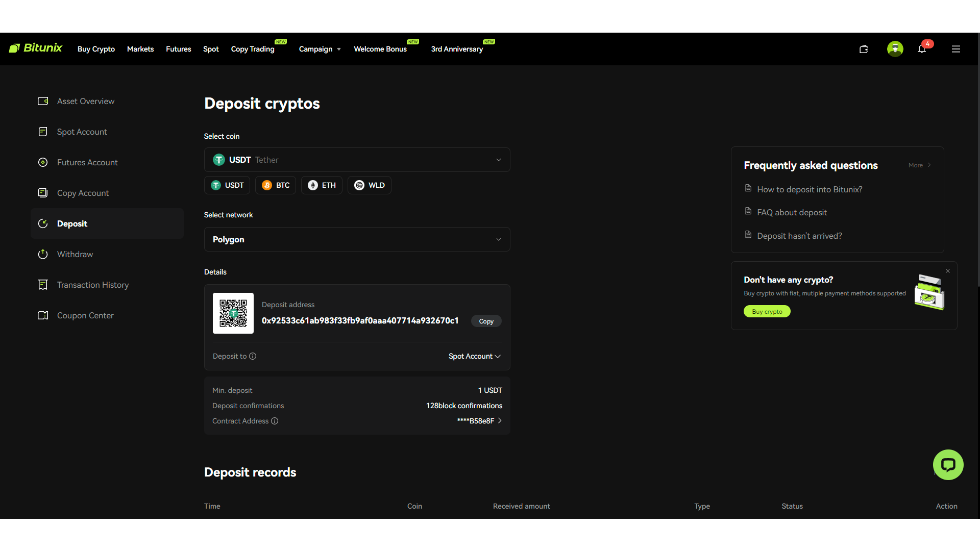Screen dimensions: 980x551
Task: Open Futures in top navigation
Action: point(179,49)
